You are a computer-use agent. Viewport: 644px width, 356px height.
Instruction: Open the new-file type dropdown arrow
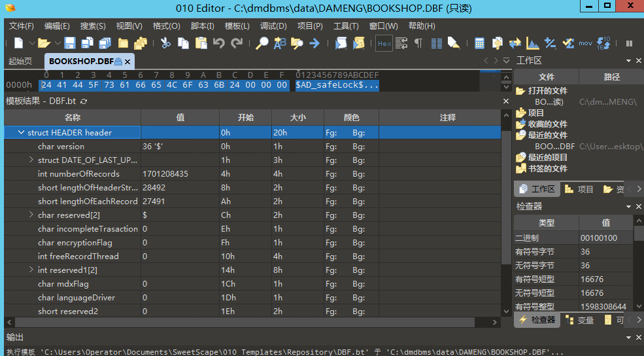click(x=31, y=43)
